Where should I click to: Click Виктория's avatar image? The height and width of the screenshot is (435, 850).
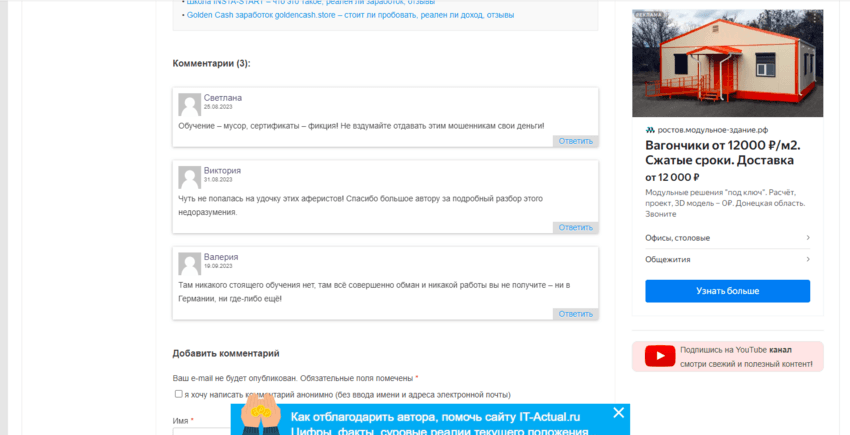[x=189, y=177]
